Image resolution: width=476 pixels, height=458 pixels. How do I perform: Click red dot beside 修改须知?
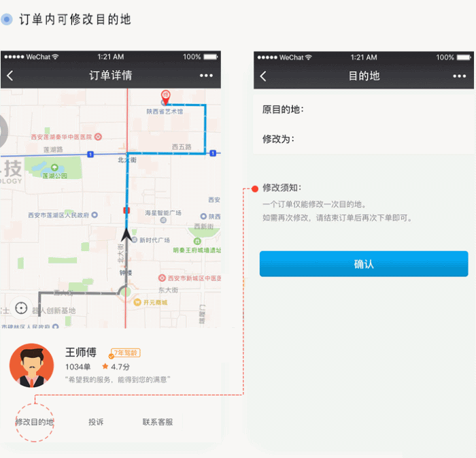click(255, 189)
